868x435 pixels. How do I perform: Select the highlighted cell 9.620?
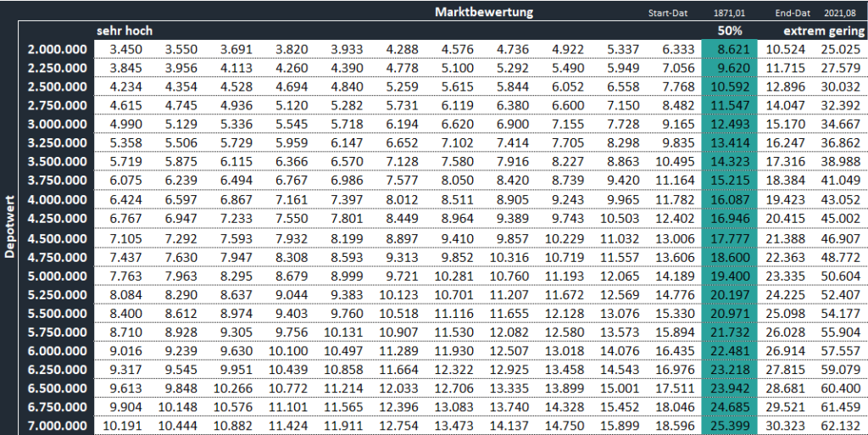[x=733, y=68]
